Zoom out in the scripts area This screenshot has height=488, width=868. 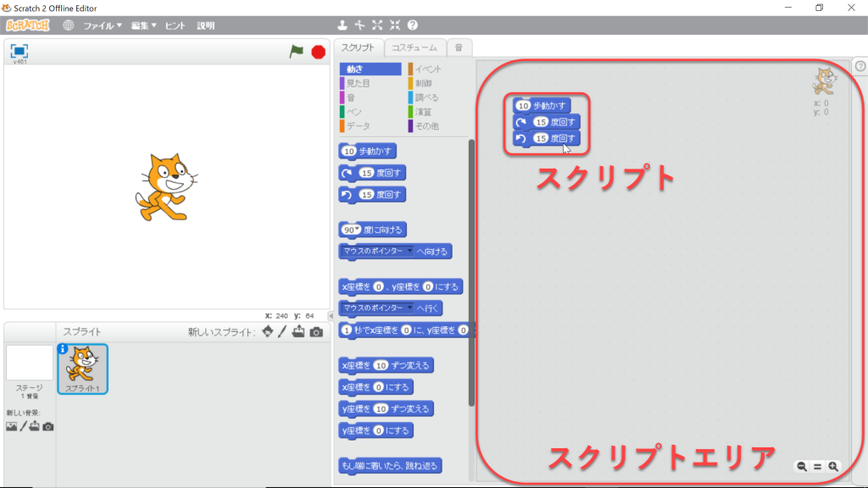[802, 467]
